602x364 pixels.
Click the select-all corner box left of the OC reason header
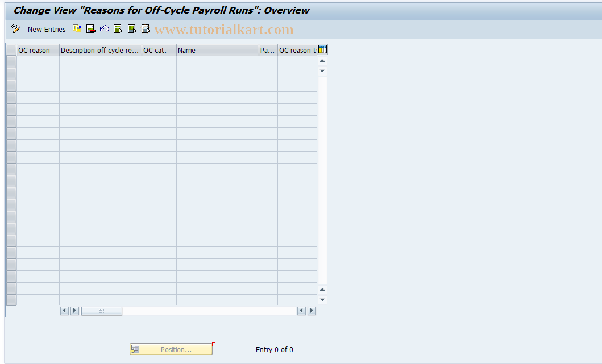[x=11, y=50]
